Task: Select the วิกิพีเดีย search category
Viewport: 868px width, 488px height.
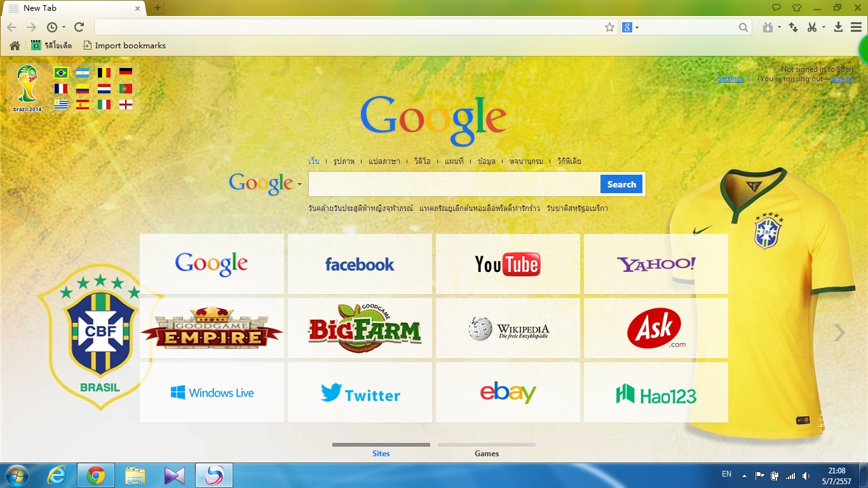Action: [x=569, y=161]
